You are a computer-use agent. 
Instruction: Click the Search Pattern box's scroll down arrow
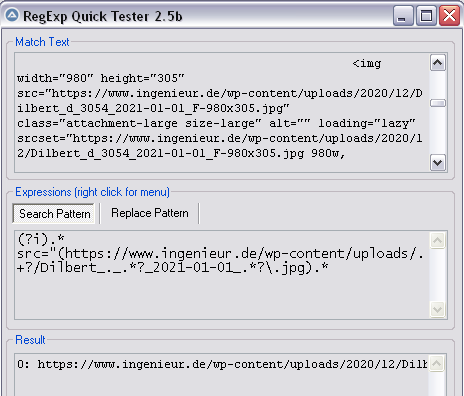(x=438, y=310)
